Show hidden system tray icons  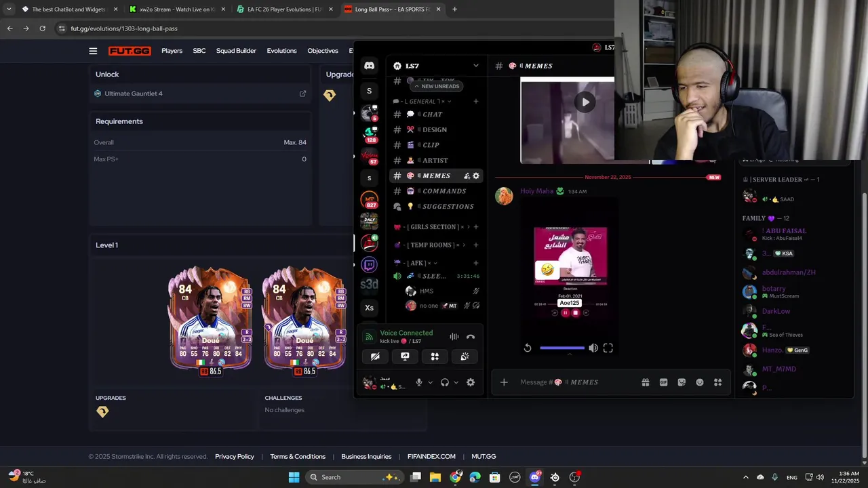tap(746, 477)
